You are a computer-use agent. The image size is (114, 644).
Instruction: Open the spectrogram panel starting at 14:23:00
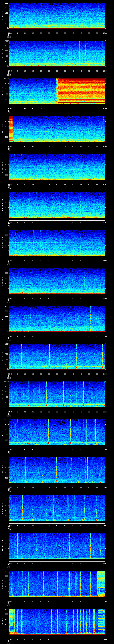click(57, 357)
